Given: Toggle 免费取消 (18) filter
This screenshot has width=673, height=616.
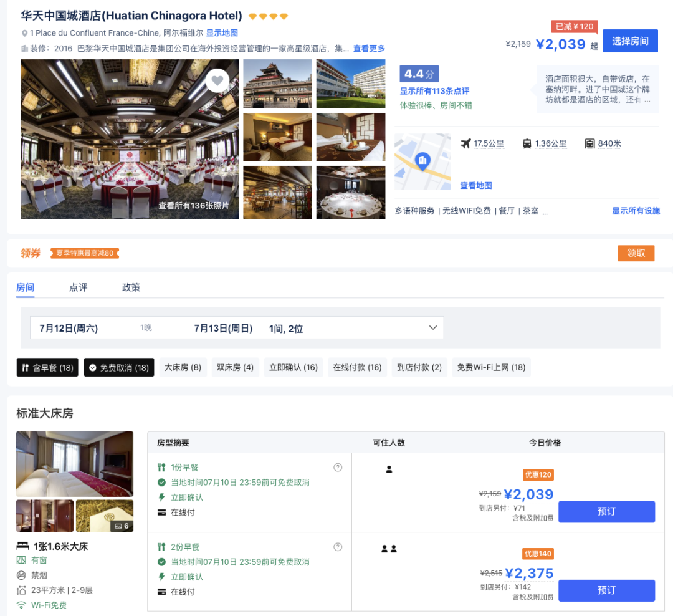Looking at the screenshot, I should click(x=119, y=367).
